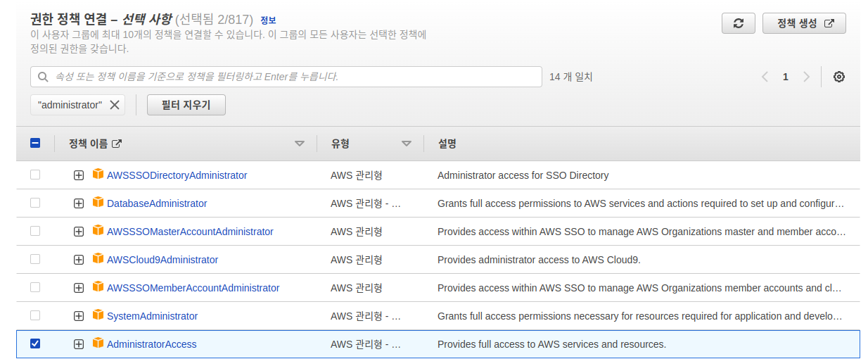Click the policy box icon for SystemAdministrator
Image resolution: width=868 pixels, height=359 pixels.
pos(98,315)
